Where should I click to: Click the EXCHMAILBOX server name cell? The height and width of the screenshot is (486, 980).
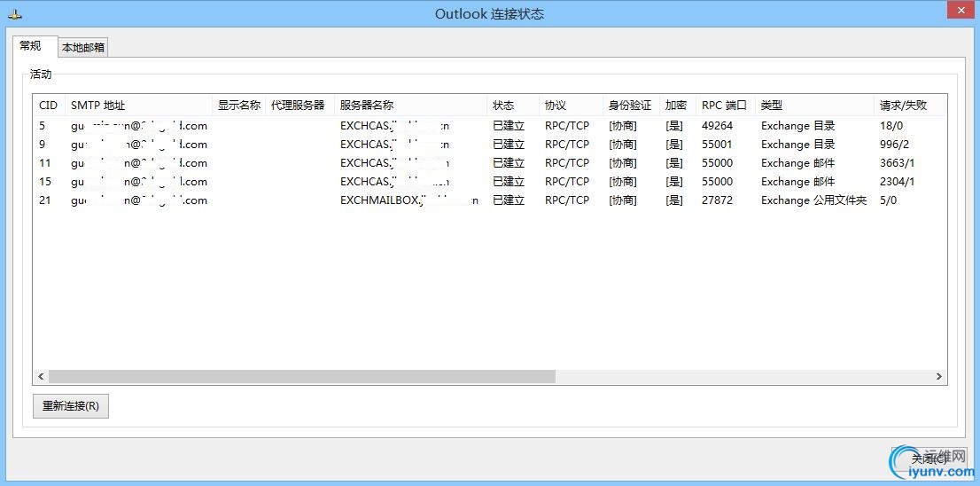pyautogui.click(x=409, y=200)
